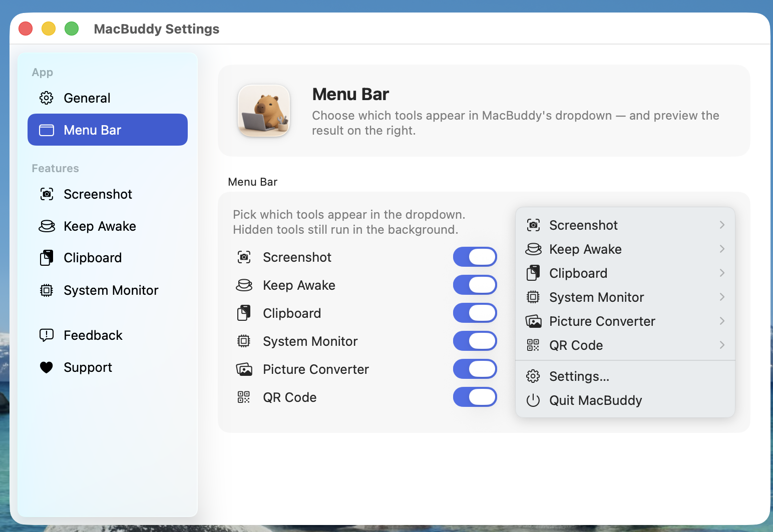Click the Menu Bar window icon in sidebar

tap(47, 130)
